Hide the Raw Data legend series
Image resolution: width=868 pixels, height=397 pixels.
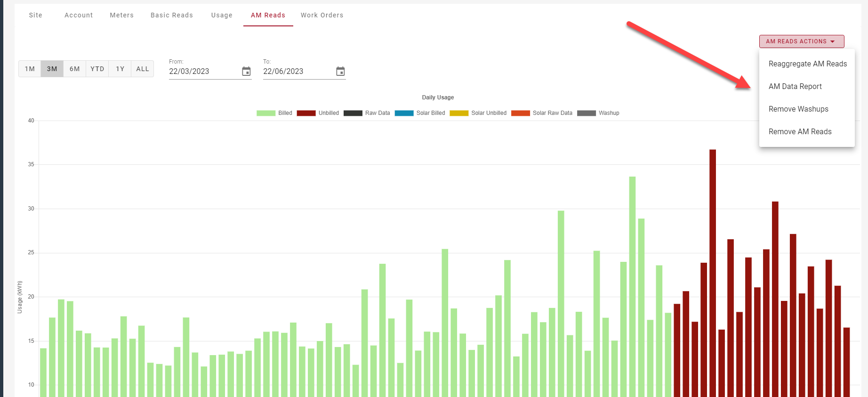(x=367, y=113)
